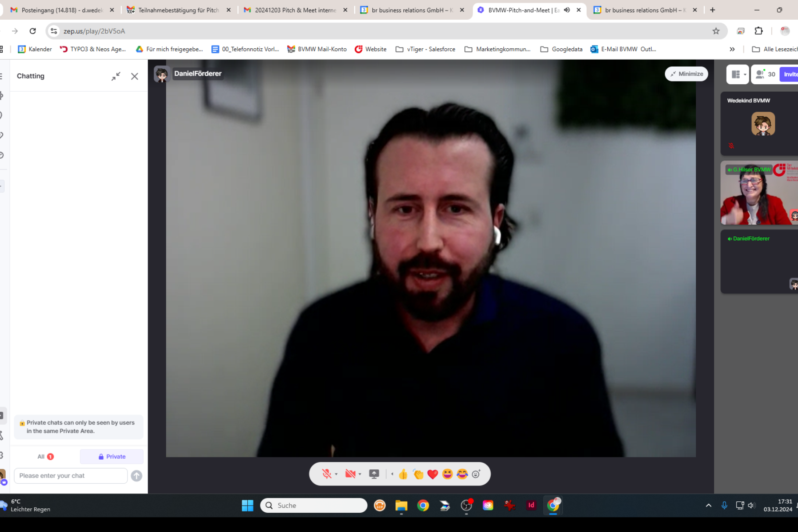
Task: Open microphone options dropdown arrow
Action: (336, 474)
